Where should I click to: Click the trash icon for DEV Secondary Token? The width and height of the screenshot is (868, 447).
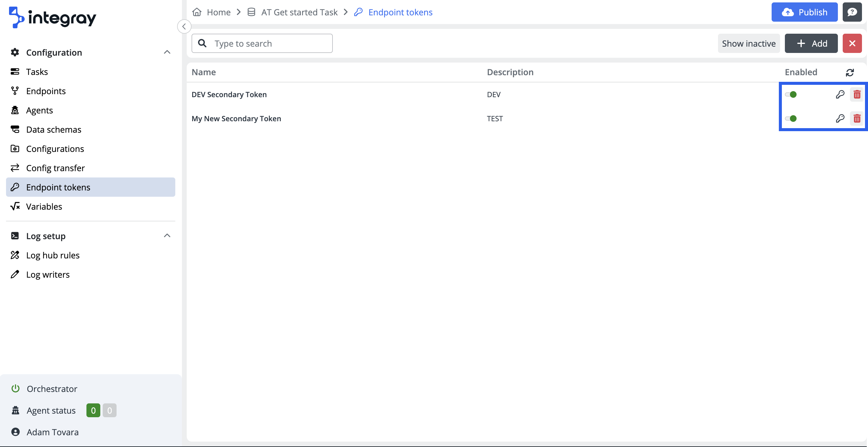point(857,94)
